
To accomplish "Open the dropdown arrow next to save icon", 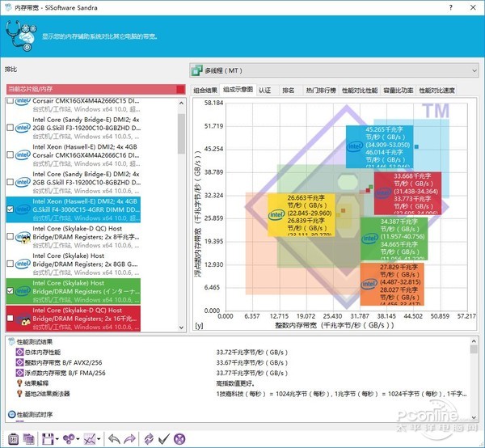I will point(57,439).
